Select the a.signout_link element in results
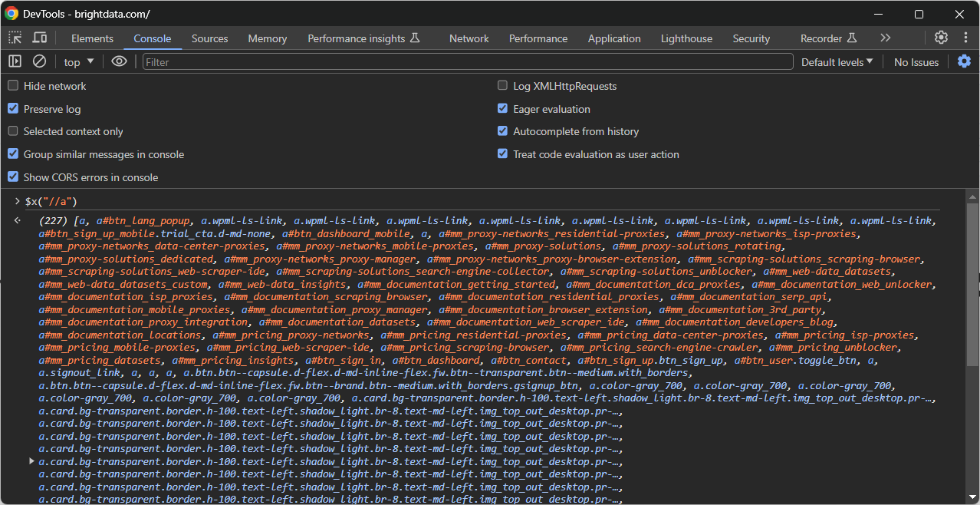Viewport: 980px width, 505px height. click(64, 372)
